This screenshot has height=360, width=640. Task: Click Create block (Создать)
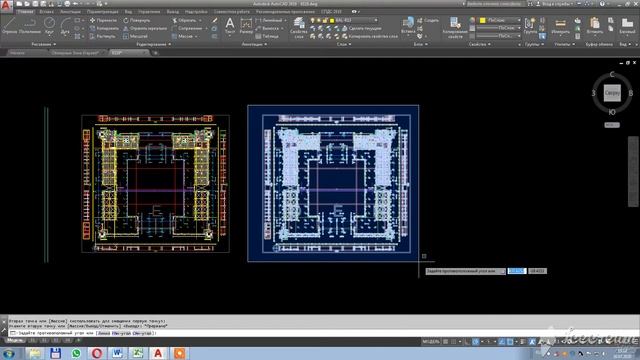pyautogui.click(x=428, y=20)
